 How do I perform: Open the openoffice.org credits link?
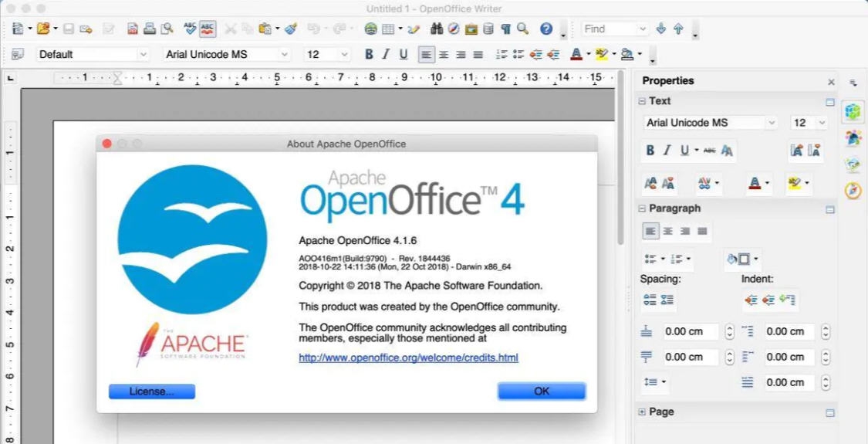(x=408, y=358)
